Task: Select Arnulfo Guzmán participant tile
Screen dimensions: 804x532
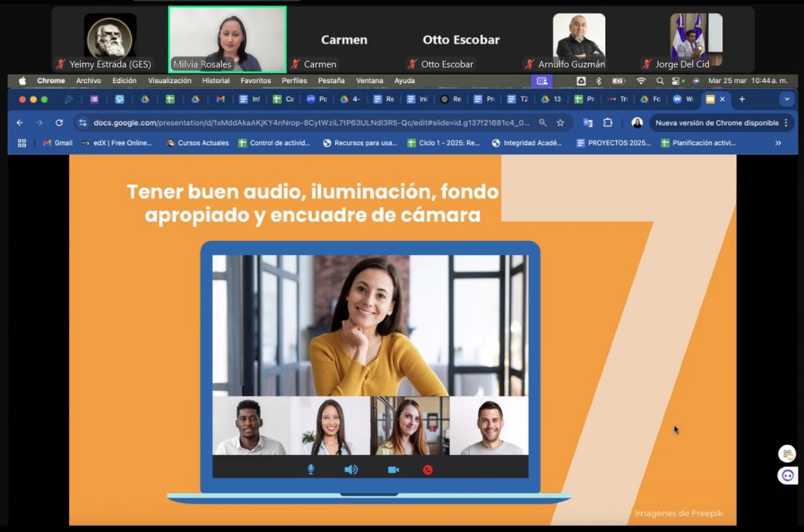Action: 579,41
